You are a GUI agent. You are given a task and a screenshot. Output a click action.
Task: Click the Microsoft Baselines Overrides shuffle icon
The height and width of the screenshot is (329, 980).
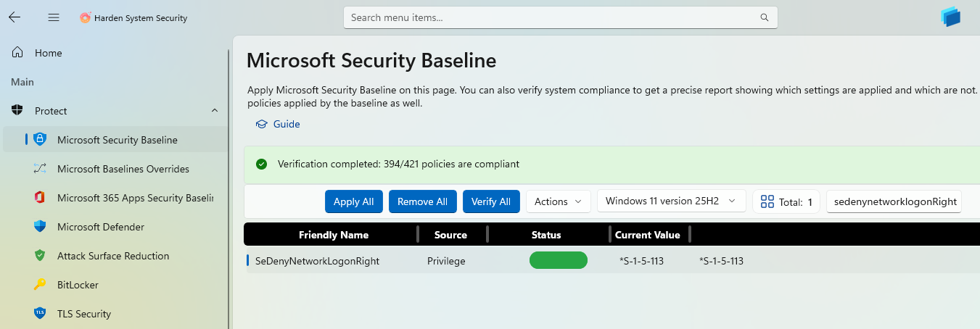coord(40,169)
